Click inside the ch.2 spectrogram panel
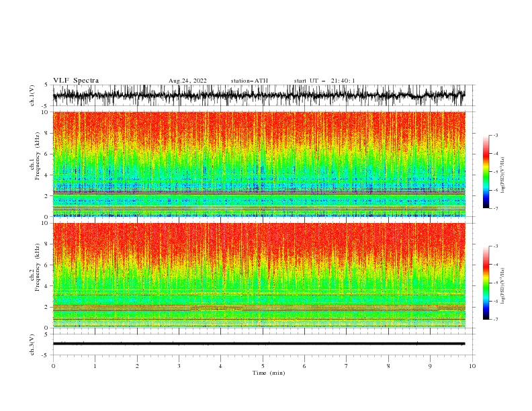 pos(259,275)
